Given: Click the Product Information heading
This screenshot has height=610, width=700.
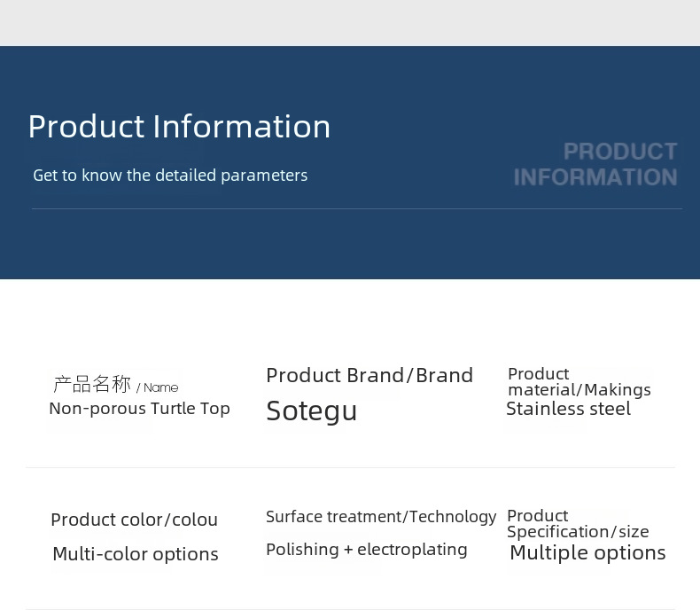Looking at the screenshot, I should 179,127.
